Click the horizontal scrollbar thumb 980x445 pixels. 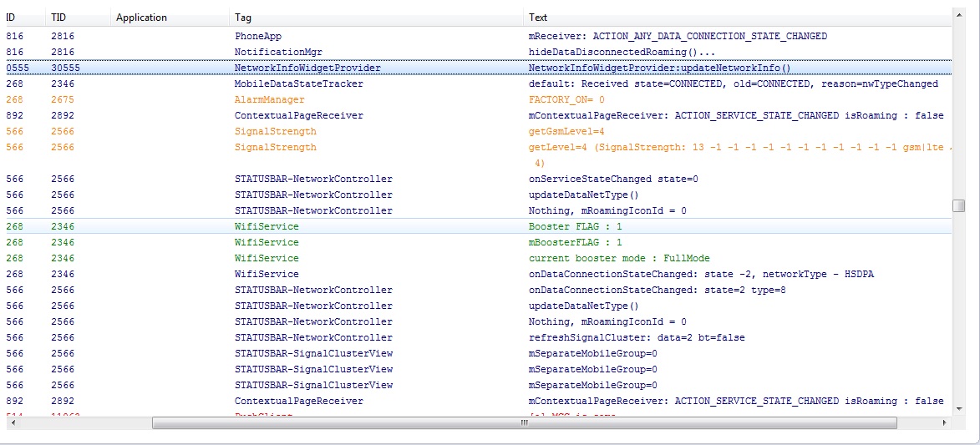tap(525, 423)
